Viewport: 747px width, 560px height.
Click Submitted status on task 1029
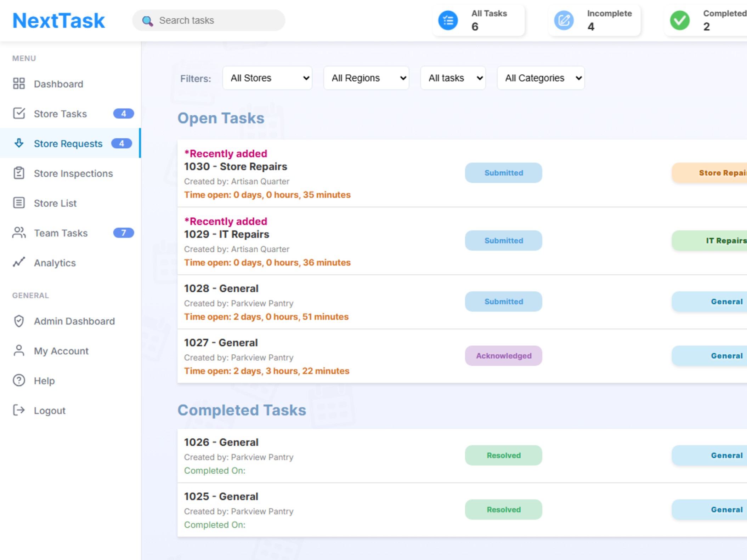pyautogui.click(x=503, y=241)
